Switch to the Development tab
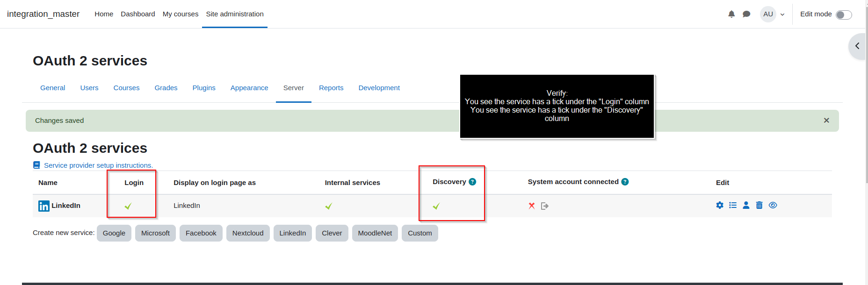 [379, 88]
